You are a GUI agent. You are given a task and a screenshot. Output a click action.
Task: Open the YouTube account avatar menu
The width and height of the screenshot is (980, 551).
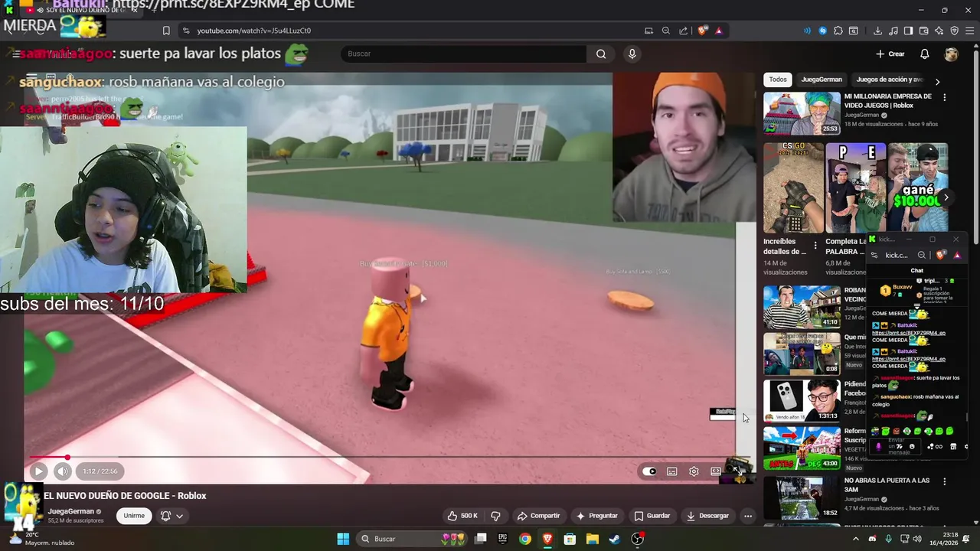951,54
